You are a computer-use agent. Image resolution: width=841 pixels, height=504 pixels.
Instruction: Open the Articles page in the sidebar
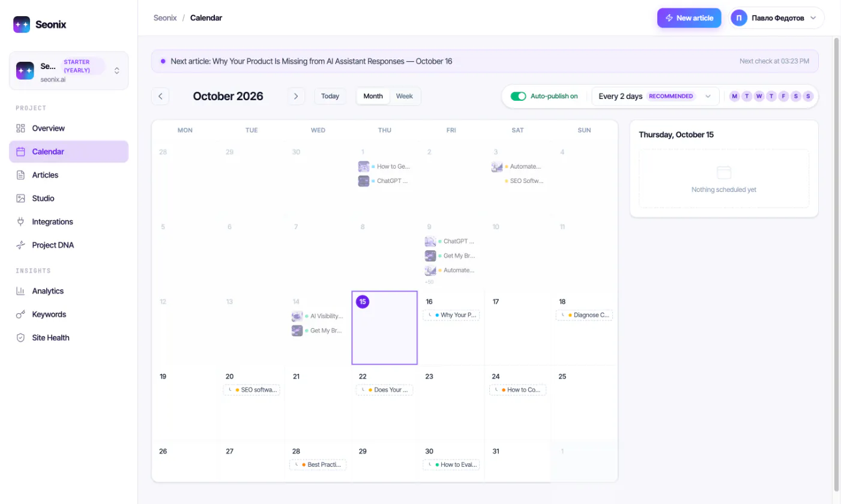[68, 175]
